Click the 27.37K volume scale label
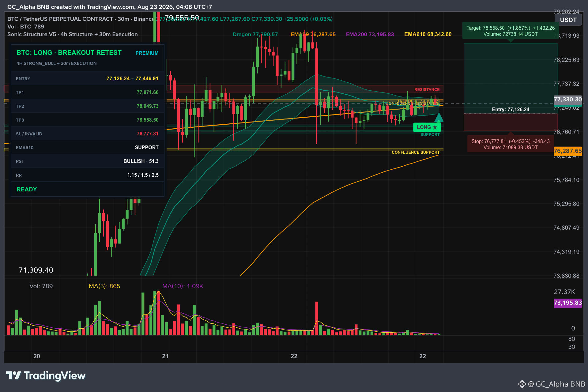The image size is (588, 392). [564, 292]
